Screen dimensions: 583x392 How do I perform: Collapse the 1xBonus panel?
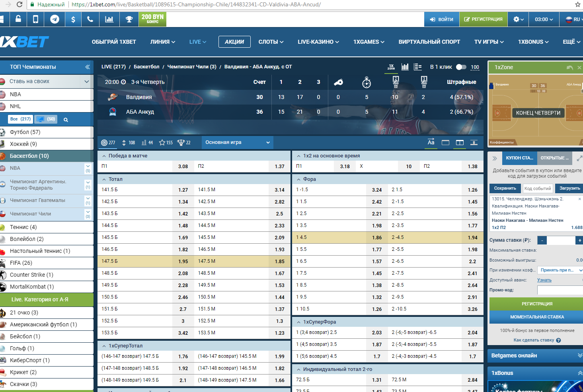pos(580,373)
